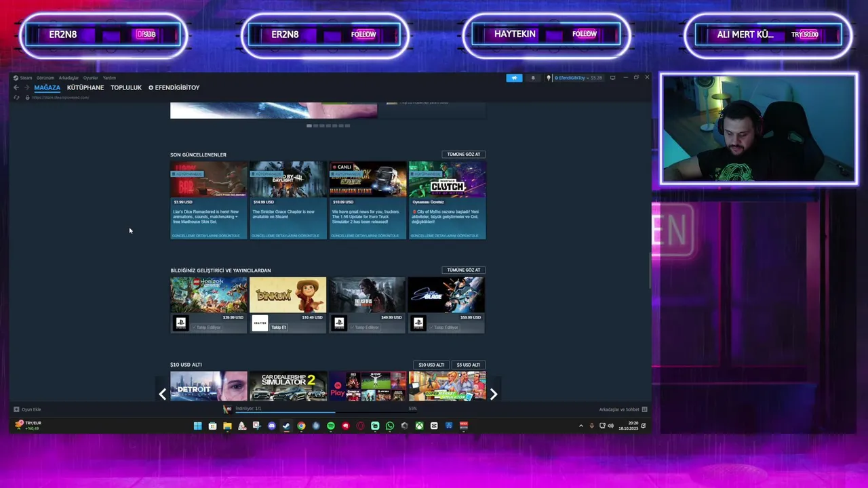Image resolution: width=868 pixels, height=488 pixels.
Task: Open WhatsApp from the taskbar
Action: tap(390, 426)
